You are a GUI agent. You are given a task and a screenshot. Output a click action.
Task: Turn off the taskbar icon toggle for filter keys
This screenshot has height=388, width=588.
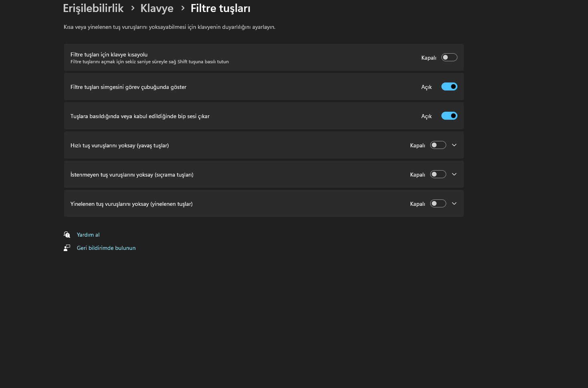point(449,86)
